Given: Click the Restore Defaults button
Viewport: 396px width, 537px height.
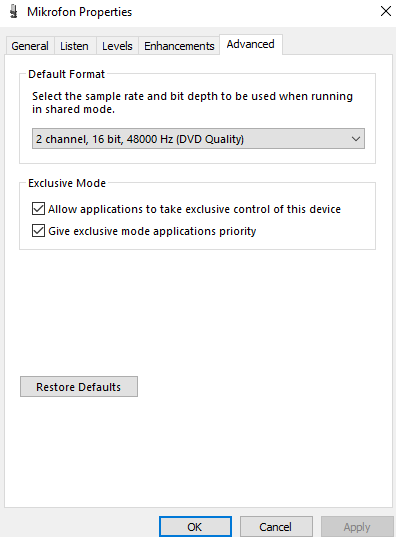Looking at the screenshot, I should coord(79,387).
